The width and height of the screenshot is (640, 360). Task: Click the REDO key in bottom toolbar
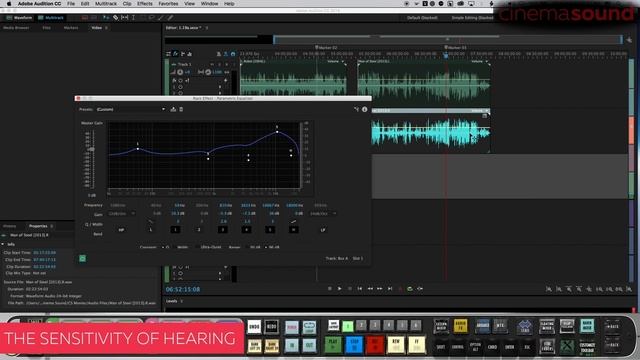coord(271,327)
